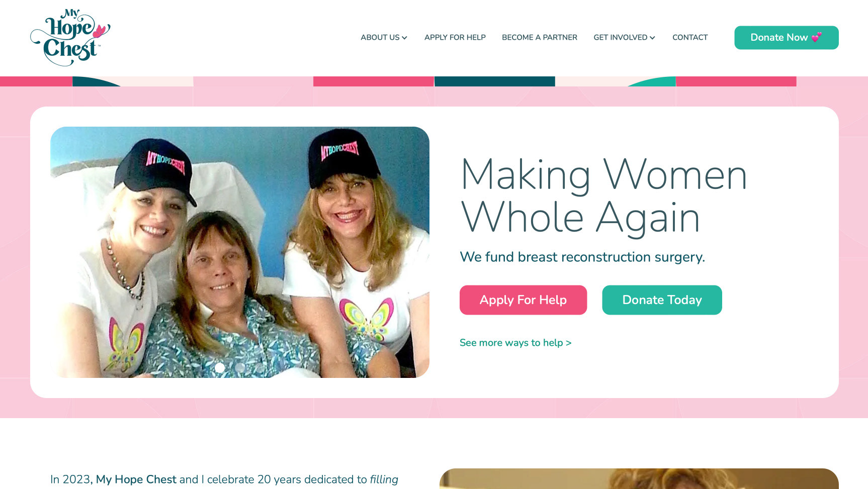This screenshot has width=868, height=489.
Task: Select the first carousel slide dot
Action: tap(220, 368)
